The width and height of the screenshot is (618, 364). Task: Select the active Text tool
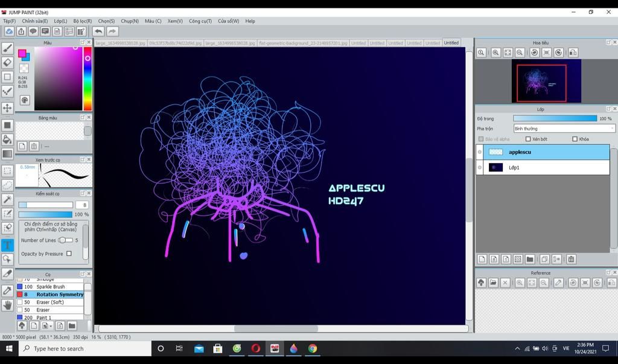[7, 245]
